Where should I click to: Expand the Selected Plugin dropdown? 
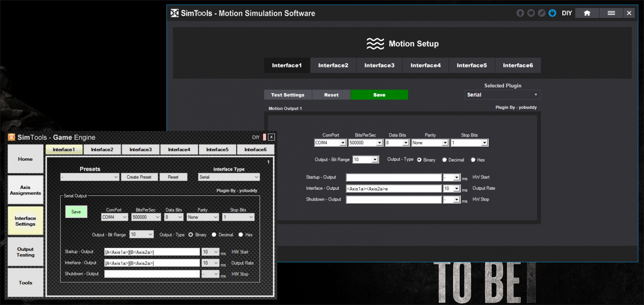(x=502, y=95)
